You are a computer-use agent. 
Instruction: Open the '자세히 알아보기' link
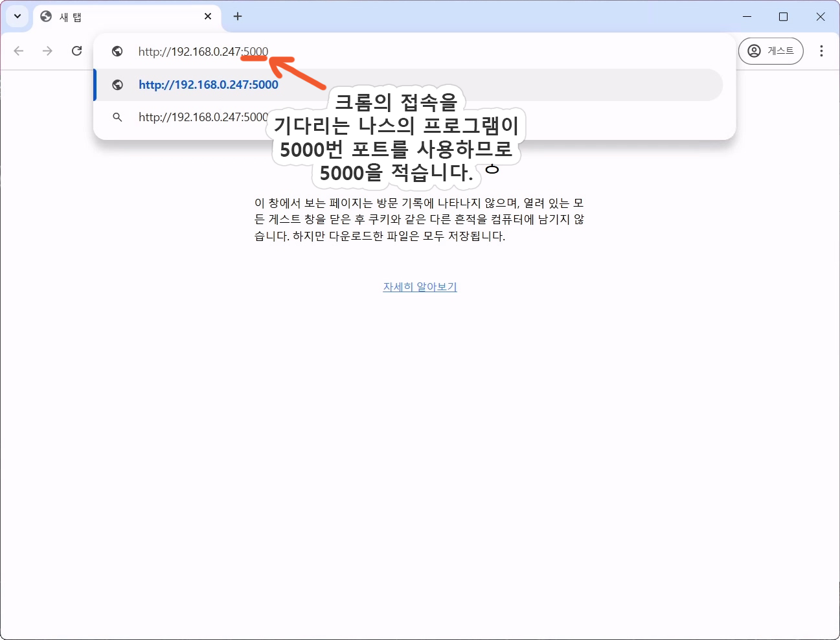(420, 286)
